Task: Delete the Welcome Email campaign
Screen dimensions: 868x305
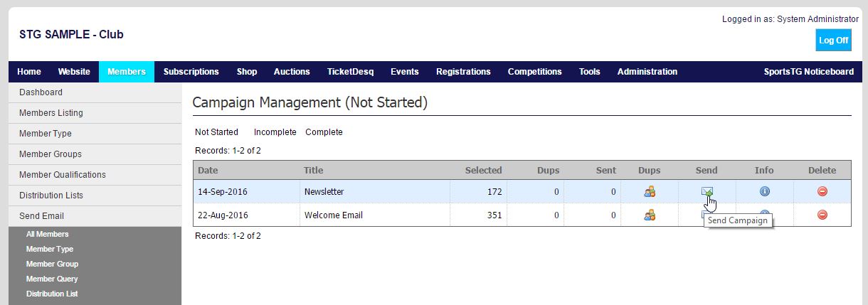Action: click(x=822, y=215)
